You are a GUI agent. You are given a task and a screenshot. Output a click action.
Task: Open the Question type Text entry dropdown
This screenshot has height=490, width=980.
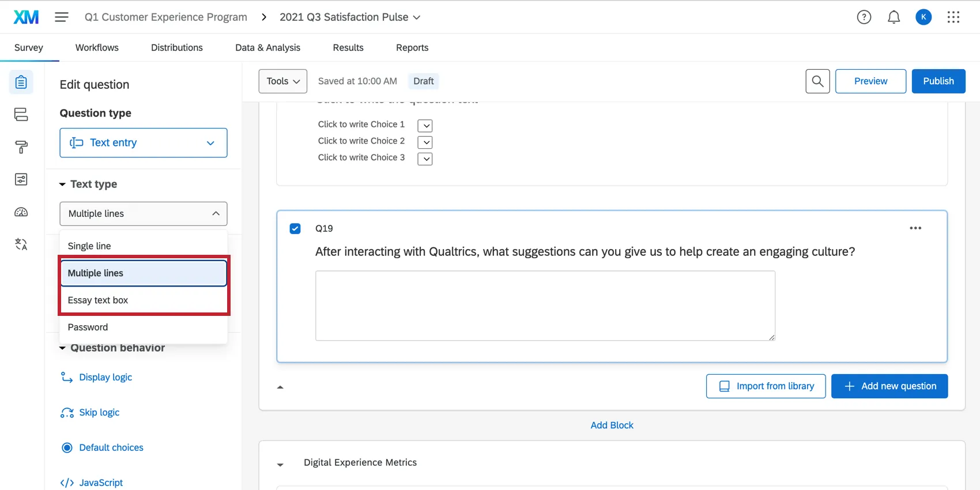pyautogui.click(x=144, y=143)
